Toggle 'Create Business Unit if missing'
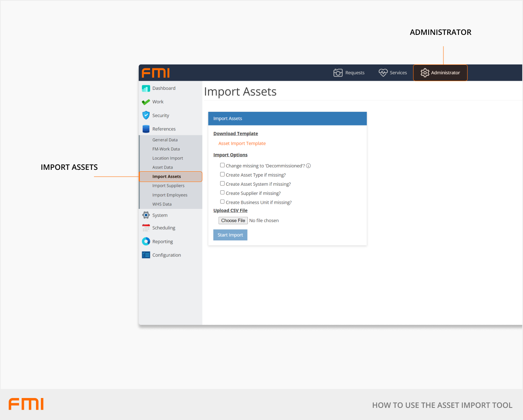Screen dimensions: 523x420 click(x=222, y=202)
